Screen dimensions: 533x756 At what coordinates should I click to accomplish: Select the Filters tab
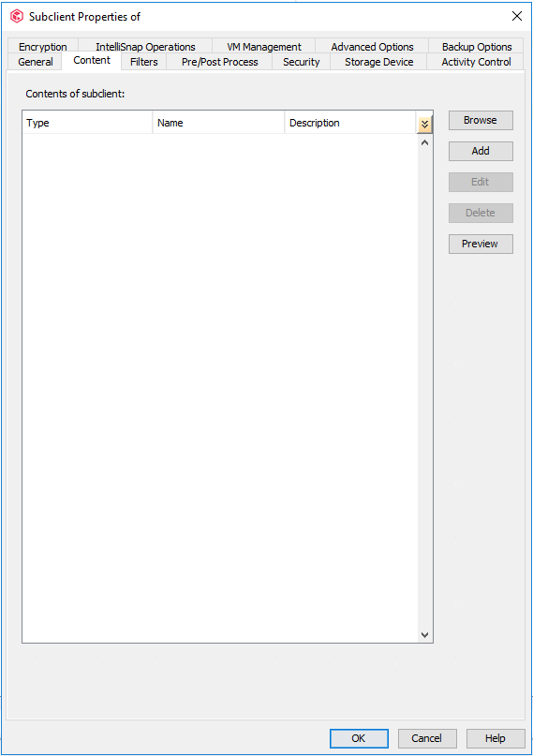pyautogui.click(x=143, y=62)
